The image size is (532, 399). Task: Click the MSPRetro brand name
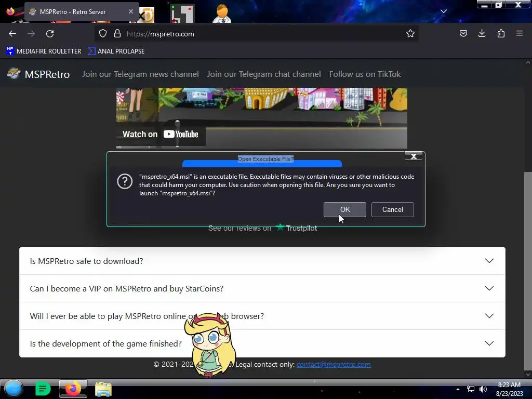point(47,74)
